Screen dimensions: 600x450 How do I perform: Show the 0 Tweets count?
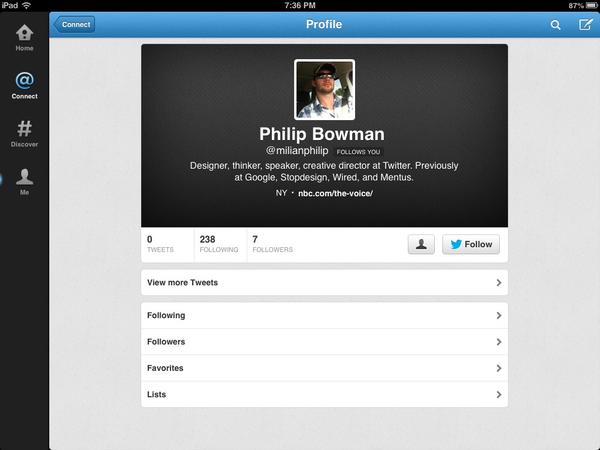160,244
